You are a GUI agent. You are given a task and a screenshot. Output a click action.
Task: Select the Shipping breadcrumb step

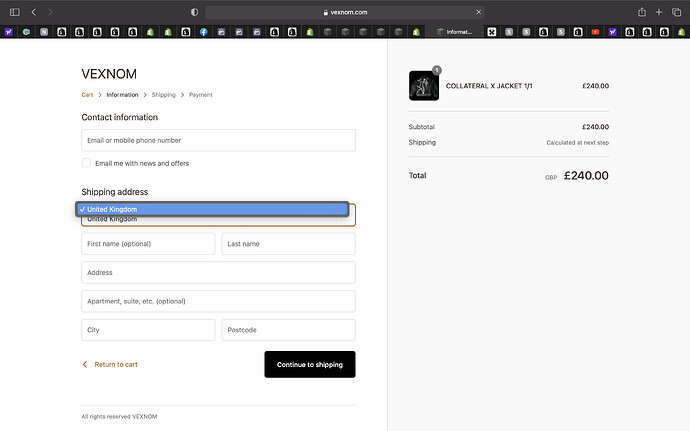click(164, 95)
